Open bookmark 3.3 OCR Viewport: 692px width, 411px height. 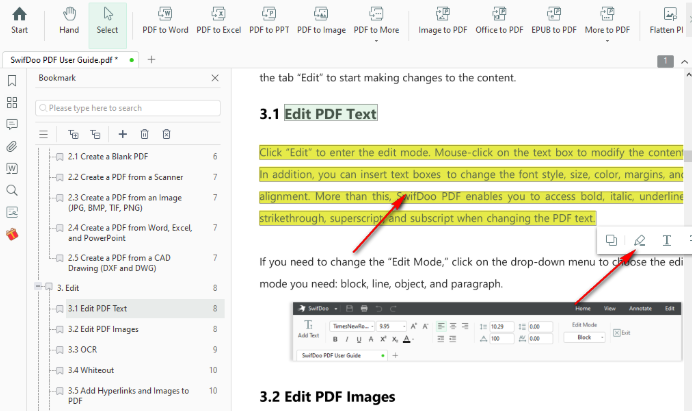click(x=83, y=350)
